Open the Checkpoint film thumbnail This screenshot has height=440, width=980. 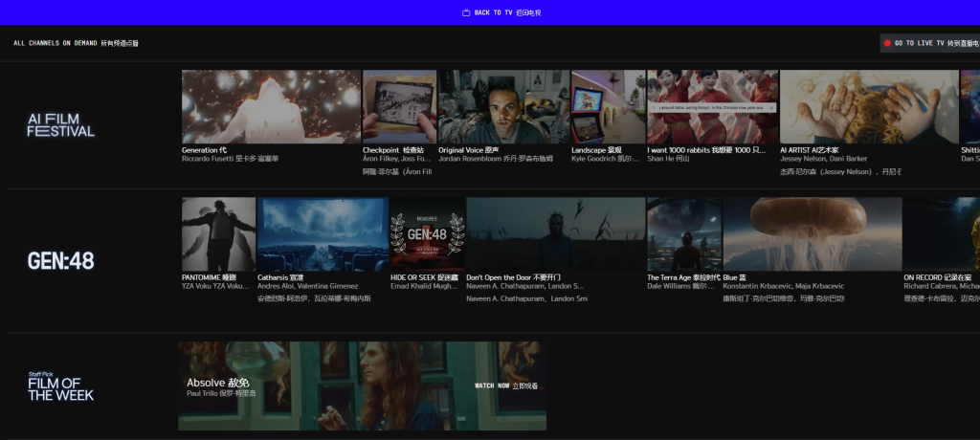pyautogui.click(x=399, y=106)
